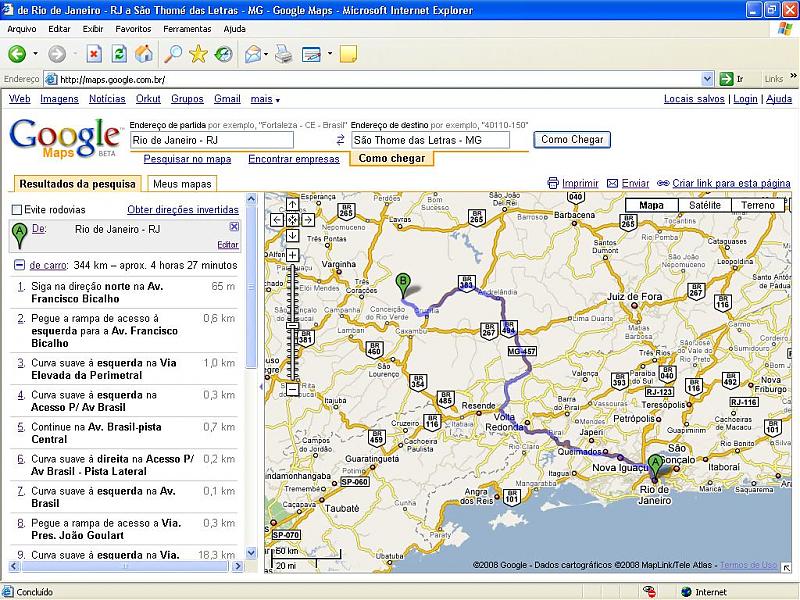This screenshot has height=600, width=800.
Task: Open the Edit button dropdown arrow
Action: click(x=330, y=54)
